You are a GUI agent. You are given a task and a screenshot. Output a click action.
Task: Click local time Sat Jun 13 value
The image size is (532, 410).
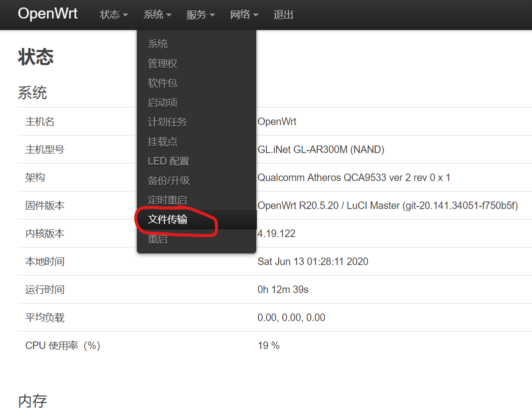[x=313, y=261]
